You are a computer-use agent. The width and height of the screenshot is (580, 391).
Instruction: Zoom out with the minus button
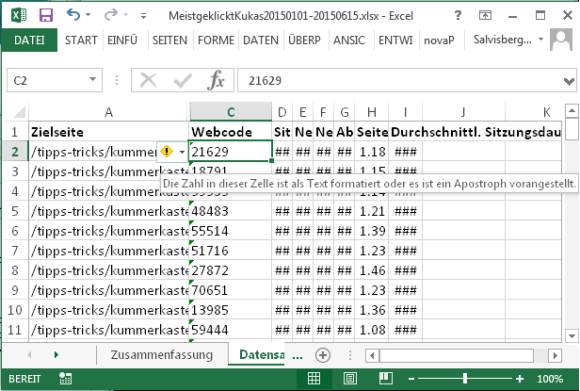411,379
